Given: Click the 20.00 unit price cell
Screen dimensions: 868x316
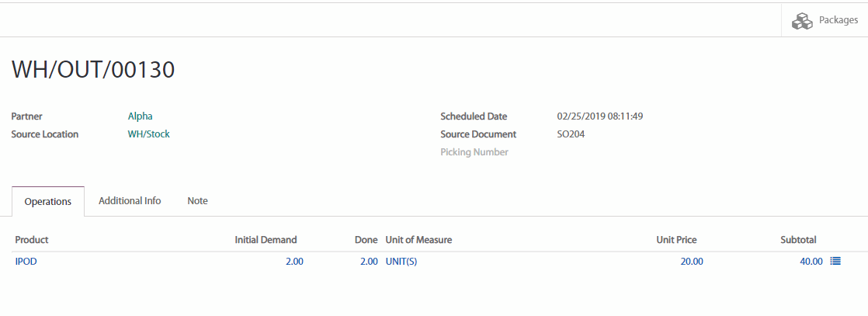Looking at the screenshot, I should 692,262.
